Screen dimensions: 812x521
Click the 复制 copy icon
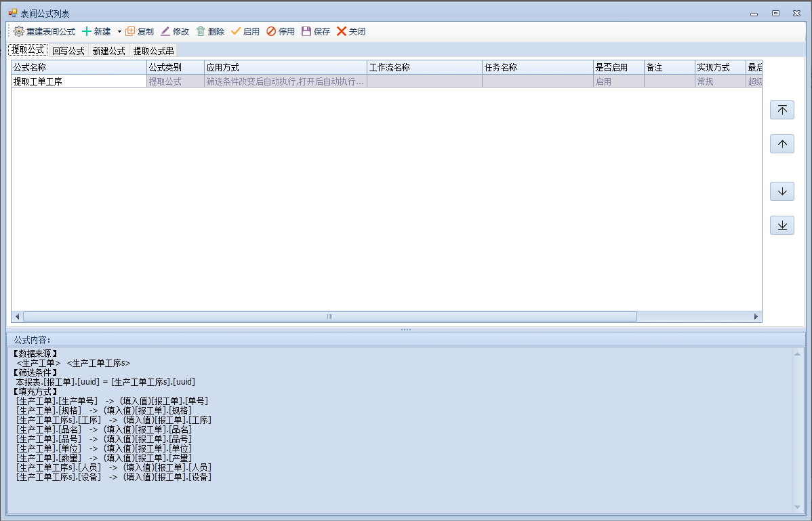[x=131, y=31]
